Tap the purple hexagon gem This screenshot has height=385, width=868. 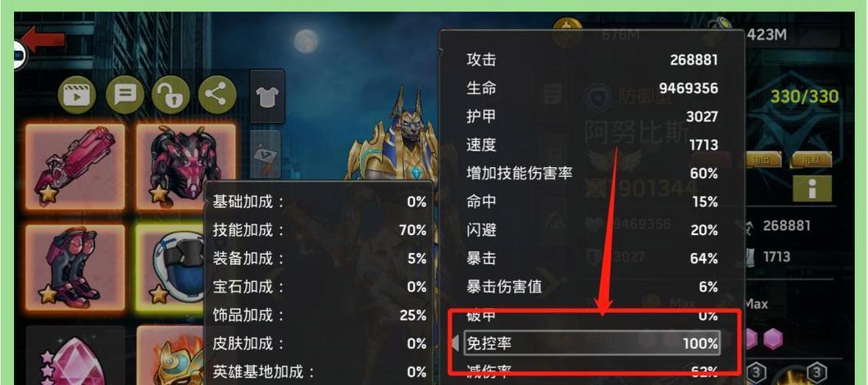(x=773, y=338)
